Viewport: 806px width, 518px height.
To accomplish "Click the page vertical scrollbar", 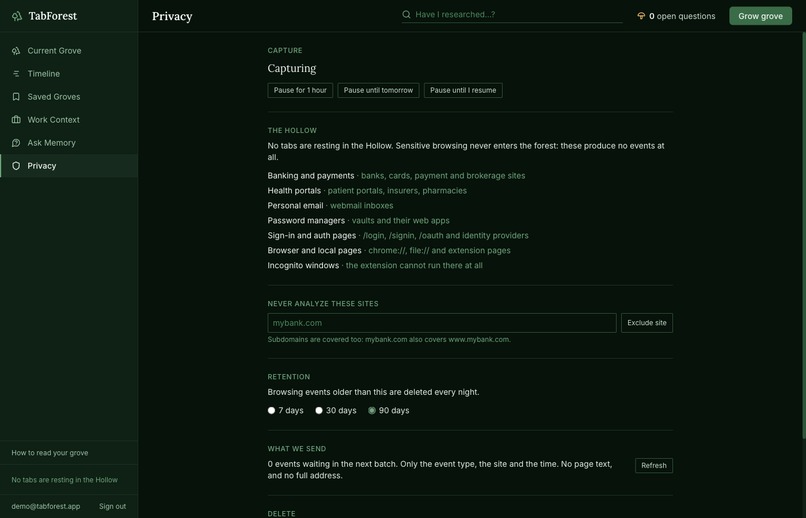I will click(804, 236).
